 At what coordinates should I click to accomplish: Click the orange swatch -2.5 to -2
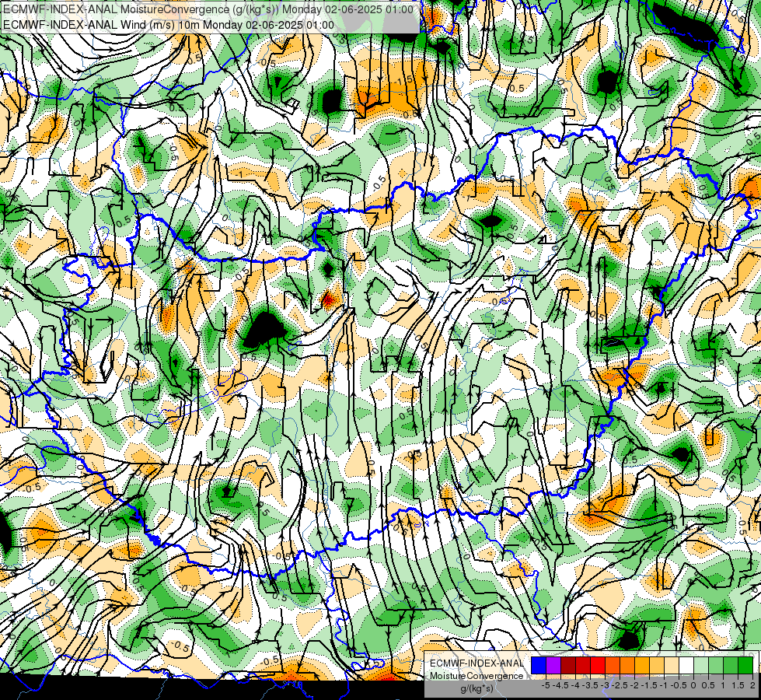(627, 665)
